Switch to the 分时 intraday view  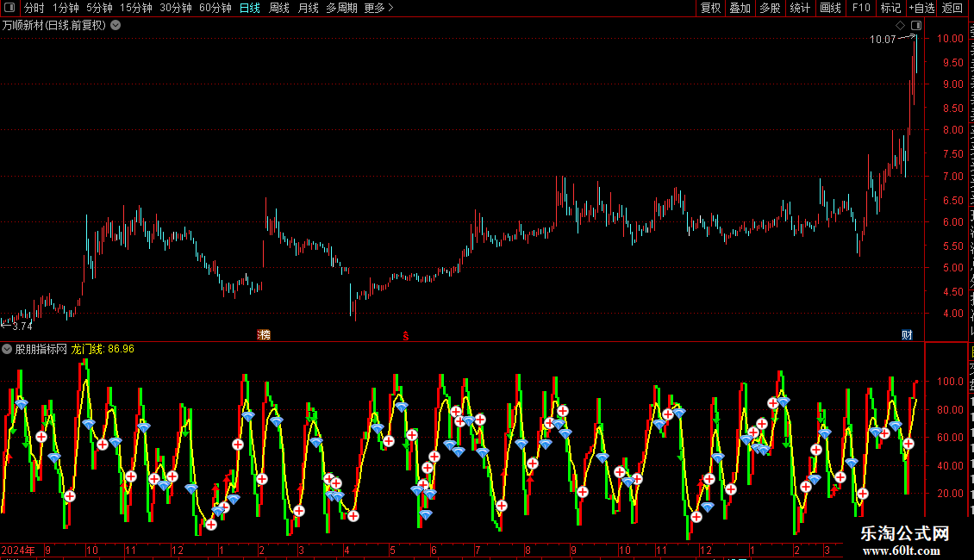pyautogui.click(x=34, y=8)
